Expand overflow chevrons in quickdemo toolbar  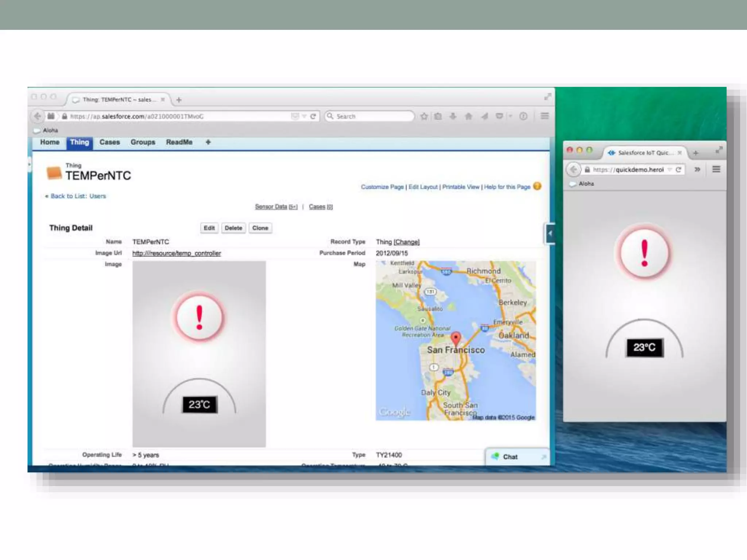(697, 170)
